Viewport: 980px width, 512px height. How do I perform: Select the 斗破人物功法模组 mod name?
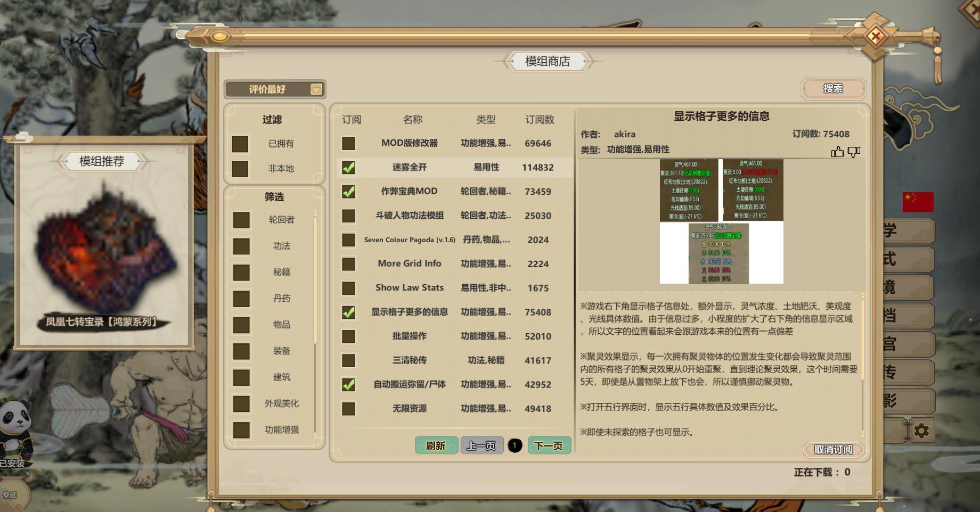410,216
